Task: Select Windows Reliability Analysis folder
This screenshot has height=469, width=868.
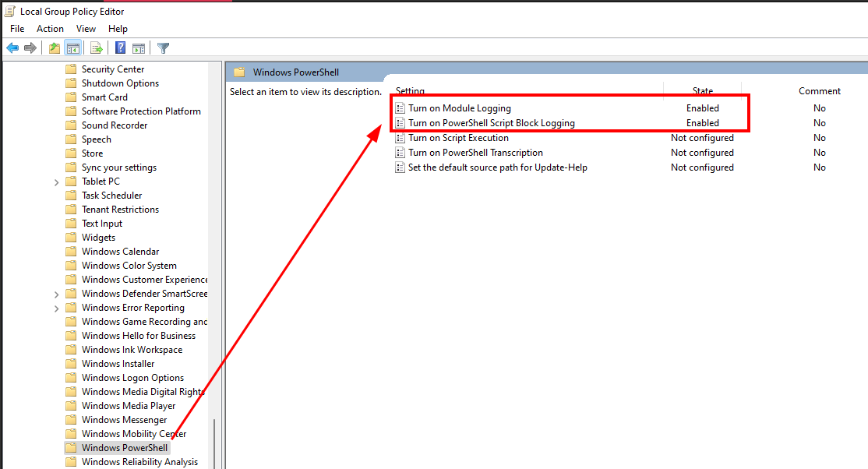Action: coord(139,462)
